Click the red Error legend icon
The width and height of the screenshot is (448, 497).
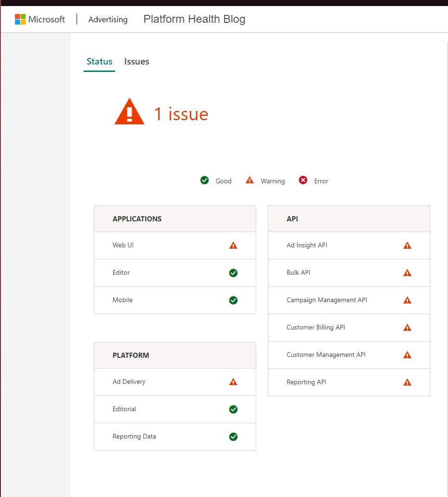(303, 180)
